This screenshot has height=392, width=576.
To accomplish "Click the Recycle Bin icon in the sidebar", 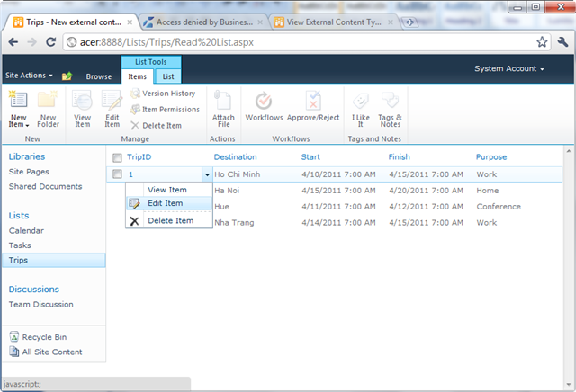I will (14, 337).
